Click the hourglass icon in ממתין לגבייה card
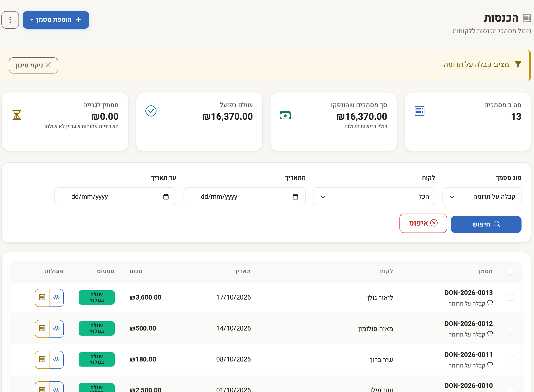The image size is (534, 392). pos(17,115)
